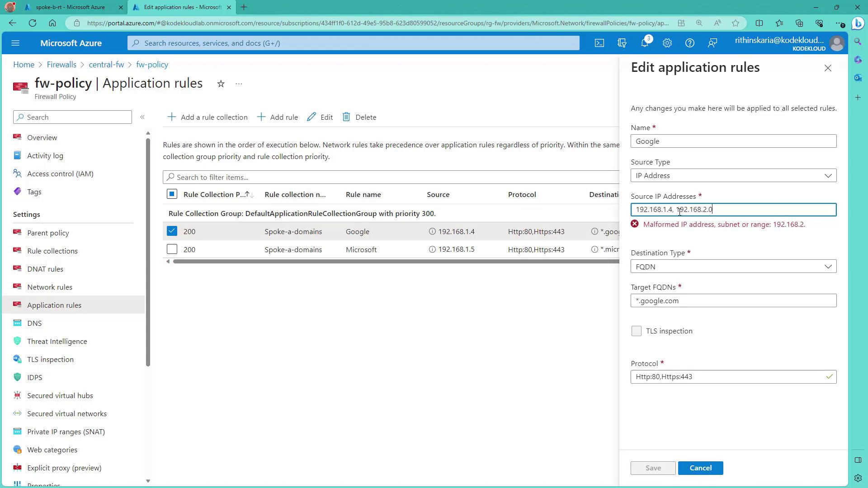Check the Microsoft rule checkbox
The width and height of the screenshot is (868, 488).
(172, 249)
